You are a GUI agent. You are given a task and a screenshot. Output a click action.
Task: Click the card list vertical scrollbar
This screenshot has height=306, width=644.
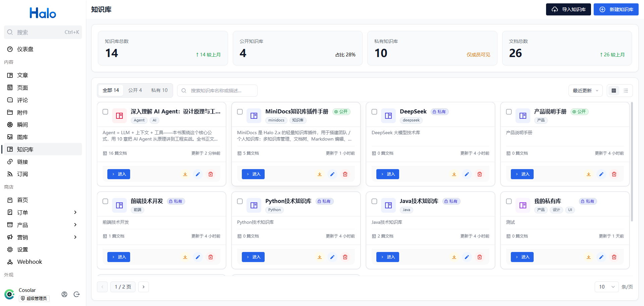[x=632, y=162]
